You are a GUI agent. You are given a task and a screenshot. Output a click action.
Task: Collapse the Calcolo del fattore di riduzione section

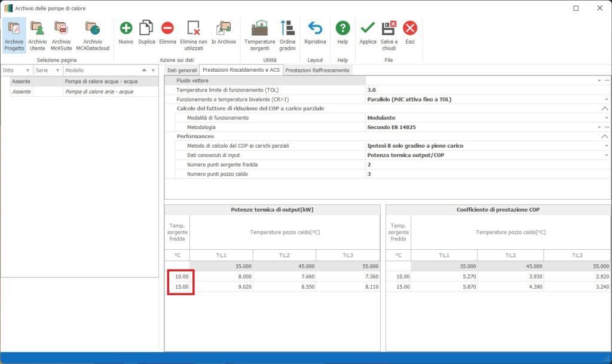tap(605, 108)
